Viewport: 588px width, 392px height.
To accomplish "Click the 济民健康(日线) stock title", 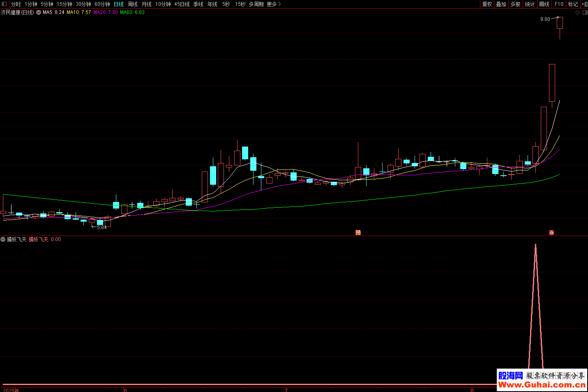I will point(17,12).
